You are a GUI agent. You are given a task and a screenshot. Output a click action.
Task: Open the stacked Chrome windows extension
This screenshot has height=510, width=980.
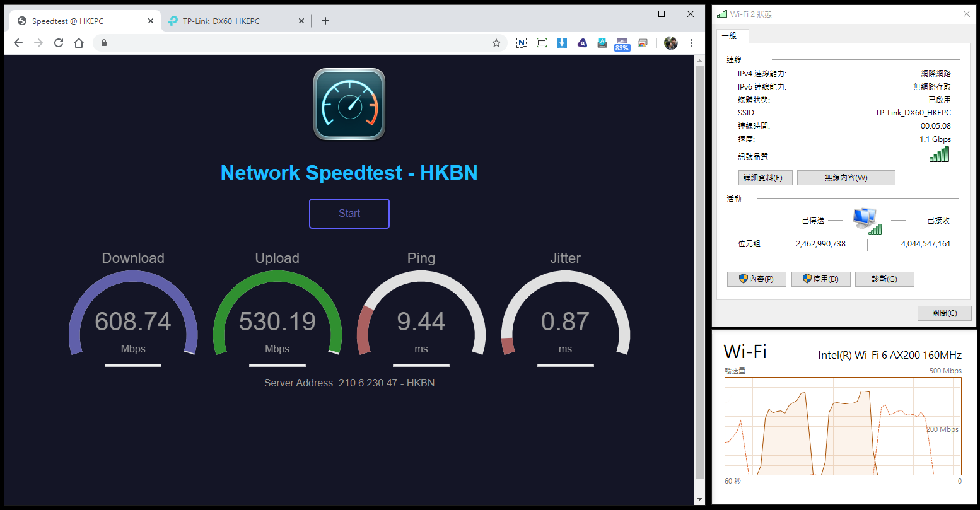coord(643,43)
